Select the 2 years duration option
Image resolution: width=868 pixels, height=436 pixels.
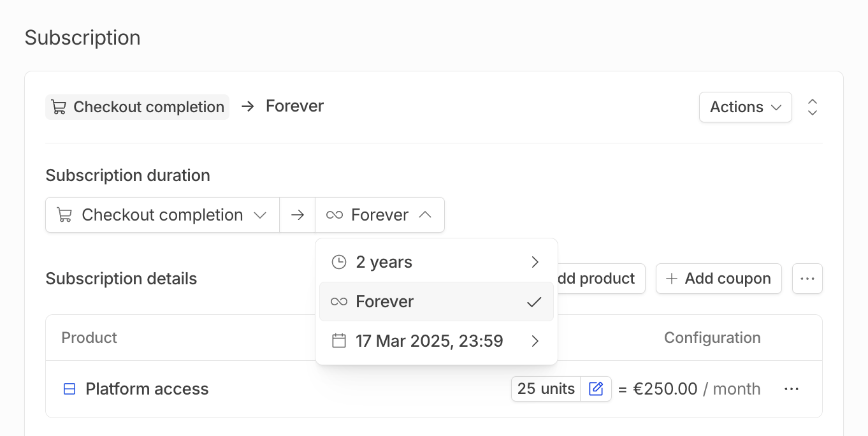point(436,262)
